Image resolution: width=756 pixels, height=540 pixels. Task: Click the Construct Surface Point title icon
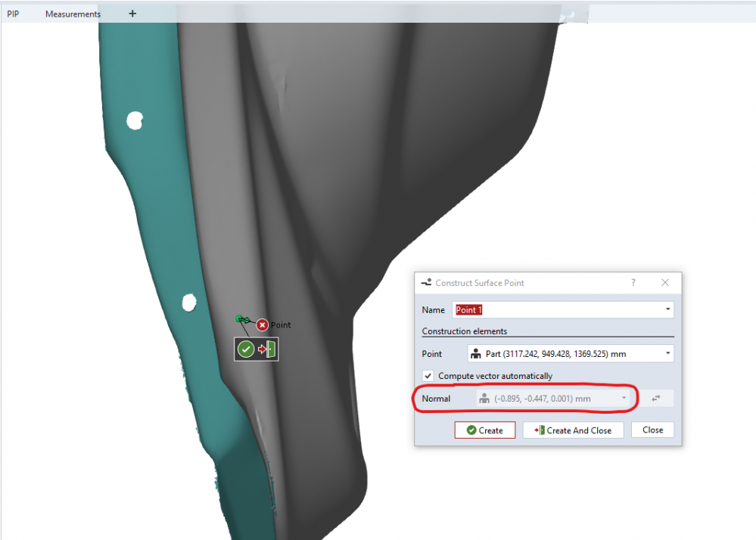click(426, 283)
